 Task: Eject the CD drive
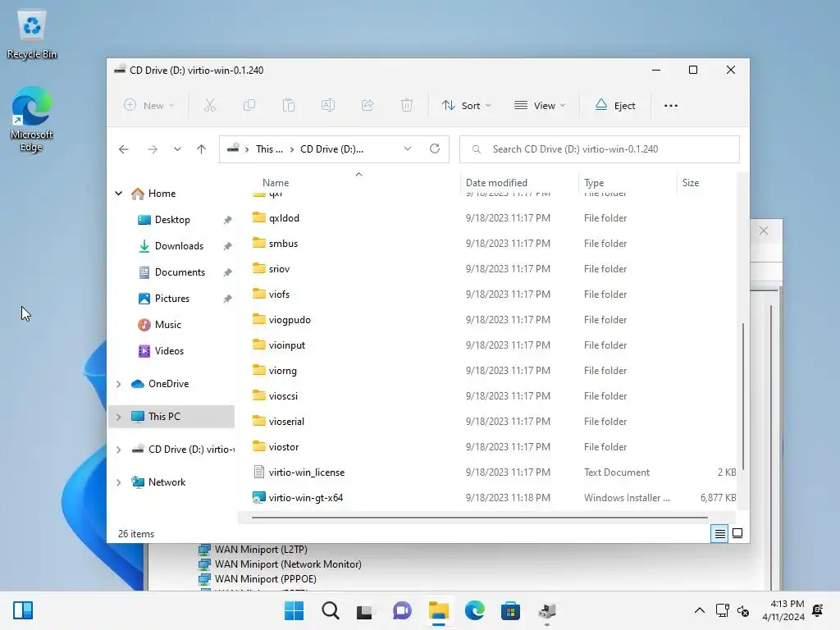(615, 106)
